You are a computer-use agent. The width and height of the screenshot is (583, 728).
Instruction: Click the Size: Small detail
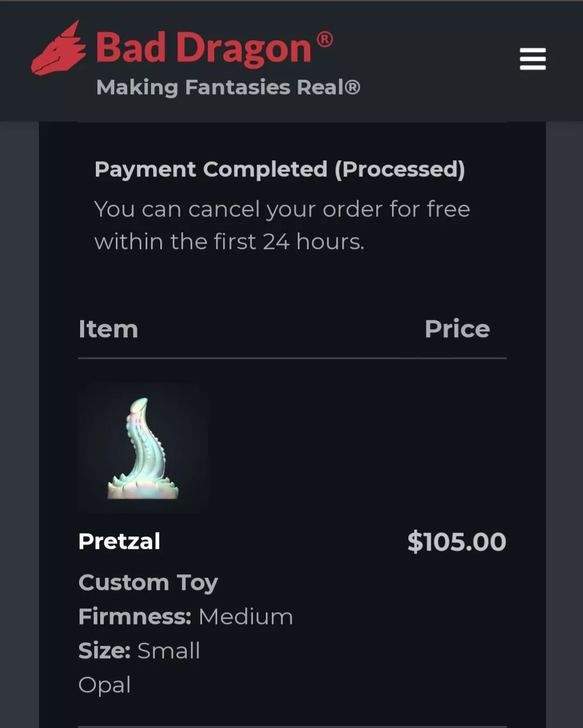[x=139, y=651]
